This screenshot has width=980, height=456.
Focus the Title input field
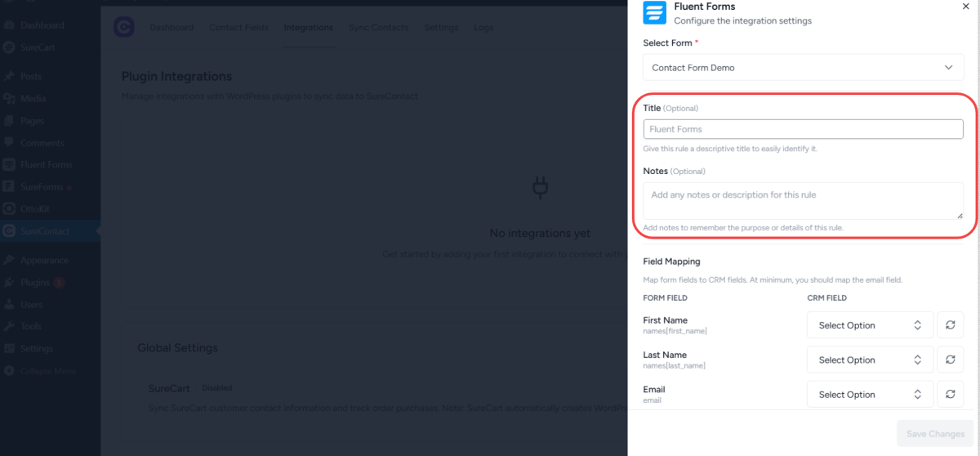pyautogui.click(x=803, y=129)
